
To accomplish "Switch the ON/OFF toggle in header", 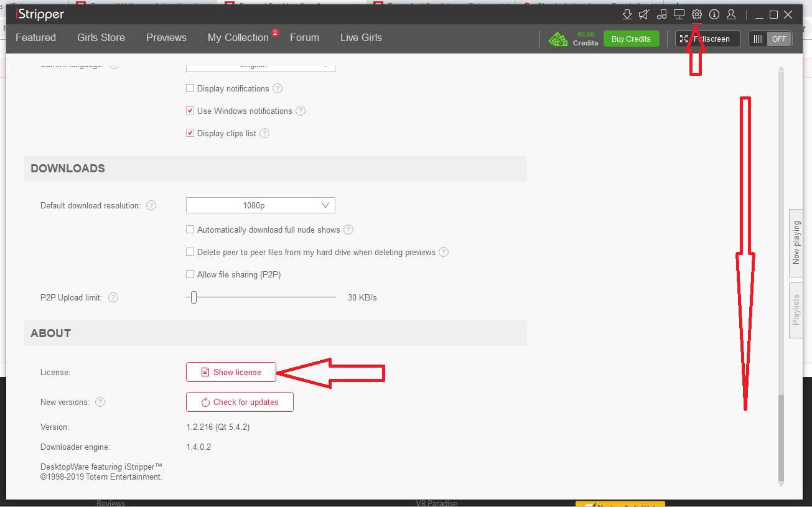I will pos(770,39).
